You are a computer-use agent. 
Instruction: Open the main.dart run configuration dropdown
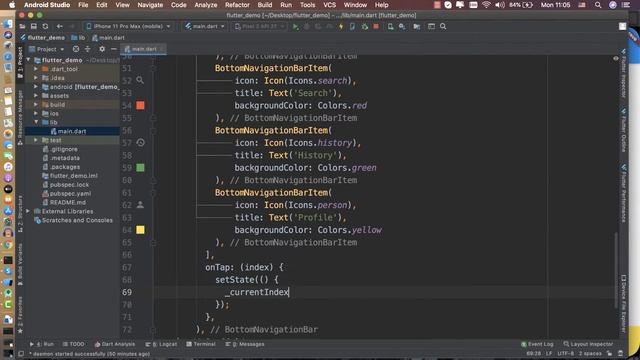(x=205, y=26)
